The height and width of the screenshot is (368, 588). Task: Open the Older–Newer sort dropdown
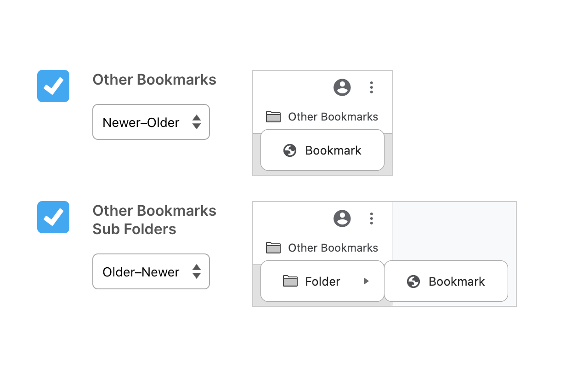151,271
